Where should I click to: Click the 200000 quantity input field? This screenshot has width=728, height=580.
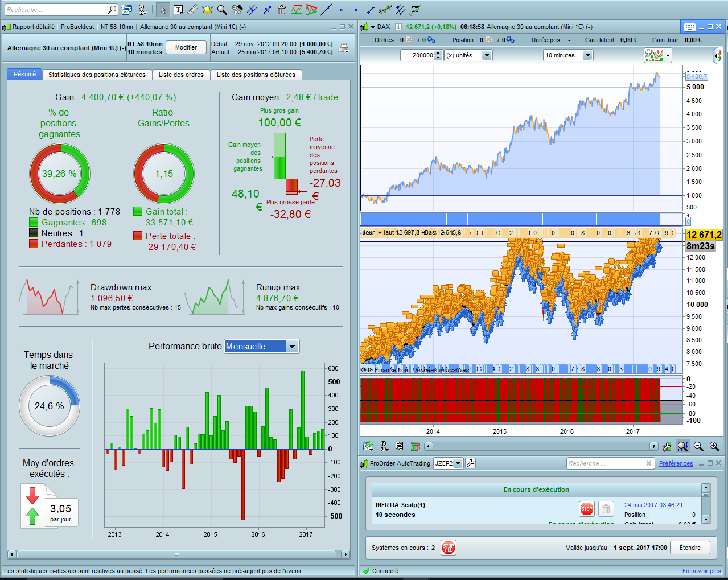click(x=417, y=55)
